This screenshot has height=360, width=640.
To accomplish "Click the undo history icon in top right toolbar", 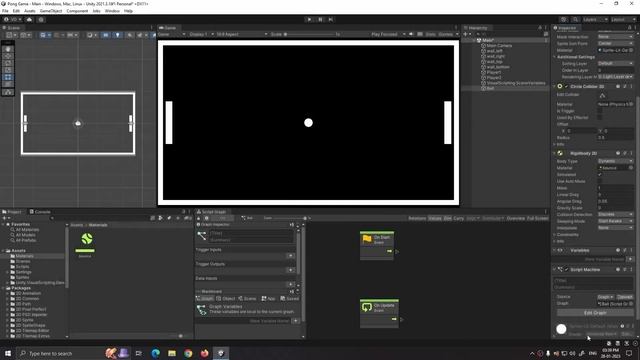I will (564, 19).
